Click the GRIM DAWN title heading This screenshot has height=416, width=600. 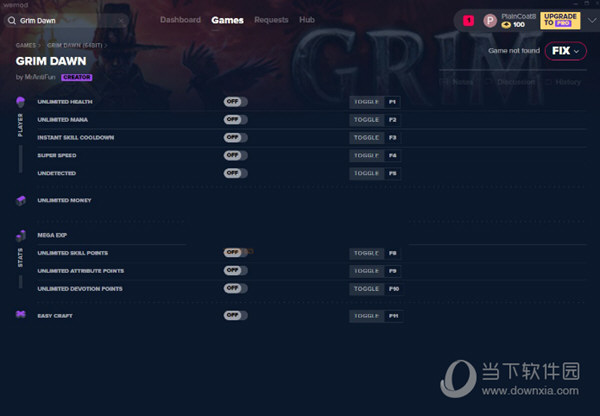[x=51, y=61]
